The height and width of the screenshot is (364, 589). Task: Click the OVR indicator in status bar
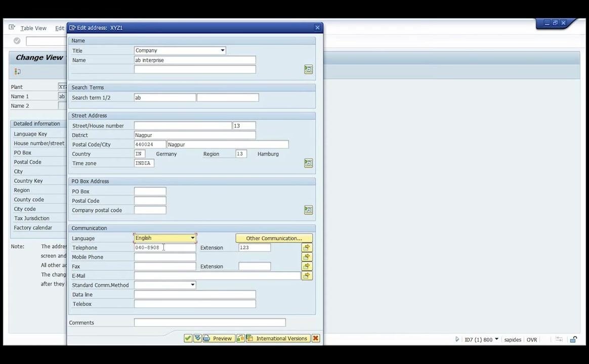pos(531,340)
